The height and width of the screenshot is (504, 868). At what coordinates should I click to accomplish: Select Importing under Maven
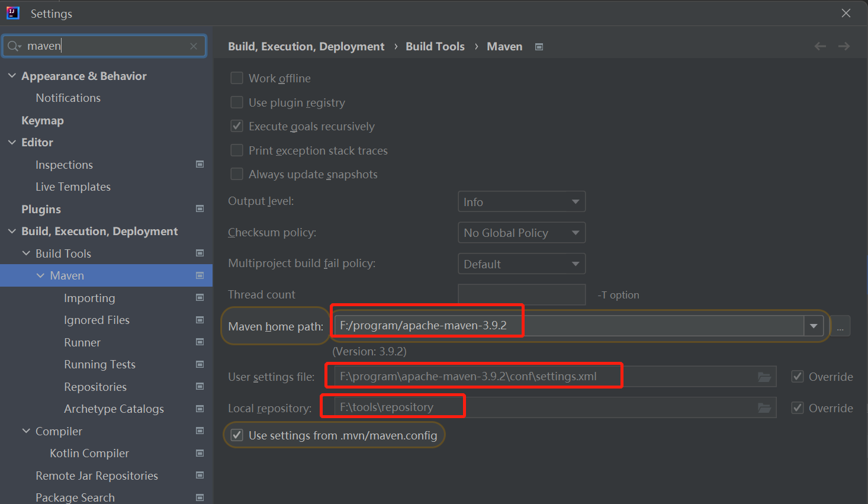(x=89, y=298)
